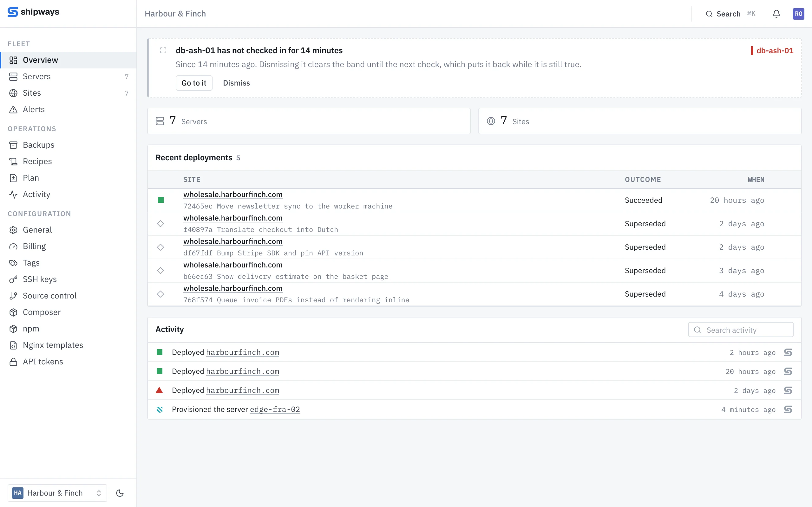Open the Harbour & Finch team switcher
This screenshot has height=507, width=812.
pyautogui.click(x=57, y=493)
